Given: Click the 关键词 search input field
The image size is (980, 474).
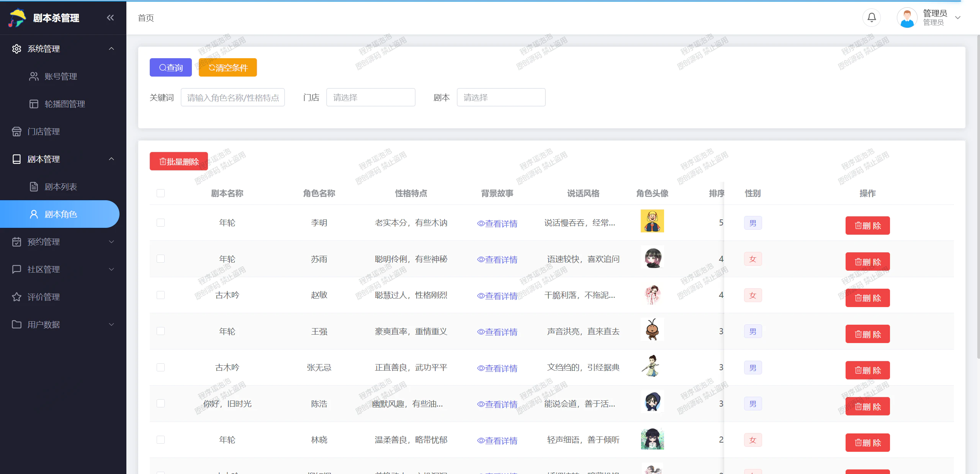Looking at the screenshot, I should click(x=232, y=97).
